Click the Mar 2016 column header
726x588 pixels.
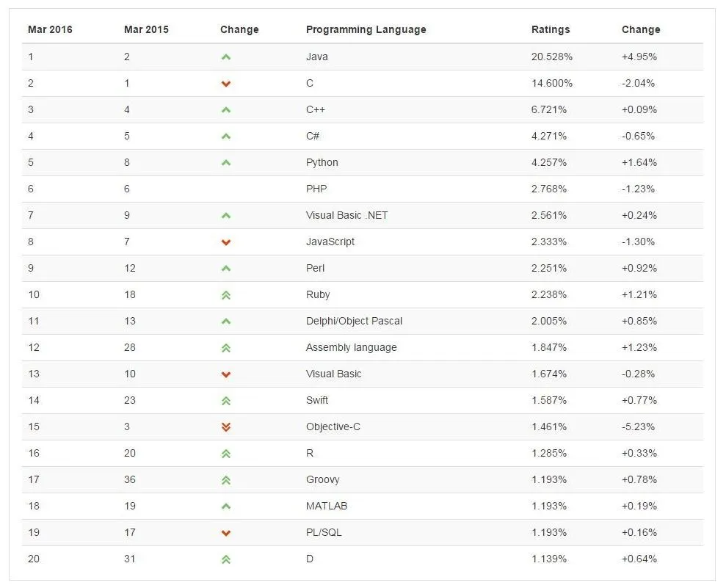[50, 29]
